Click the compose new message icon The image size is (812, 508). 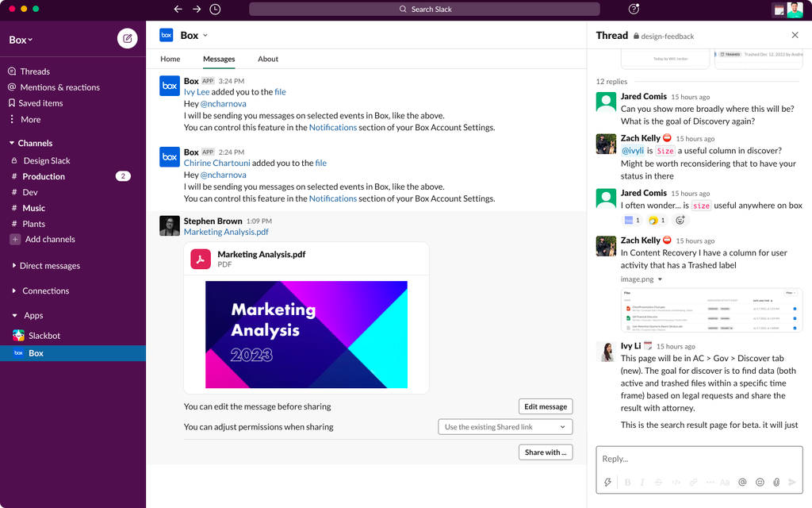point(128,38)
